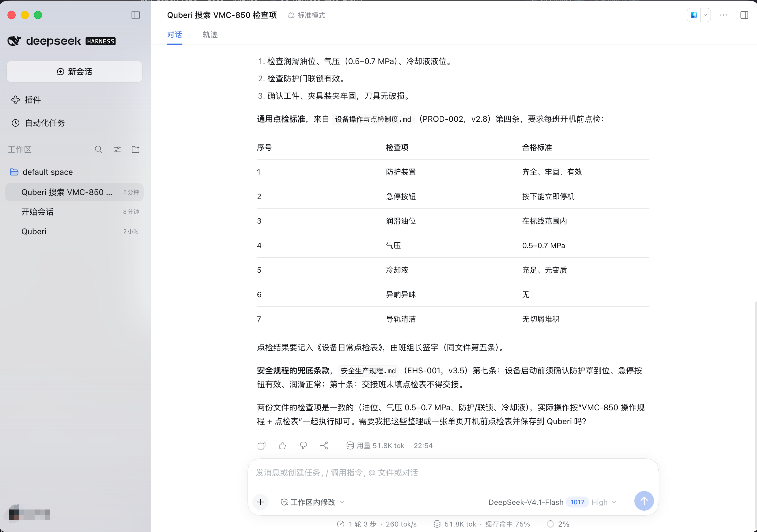Screen dimensions: 757x532
Task: Switch to the 对话 tab
Action: pos(175,35)
